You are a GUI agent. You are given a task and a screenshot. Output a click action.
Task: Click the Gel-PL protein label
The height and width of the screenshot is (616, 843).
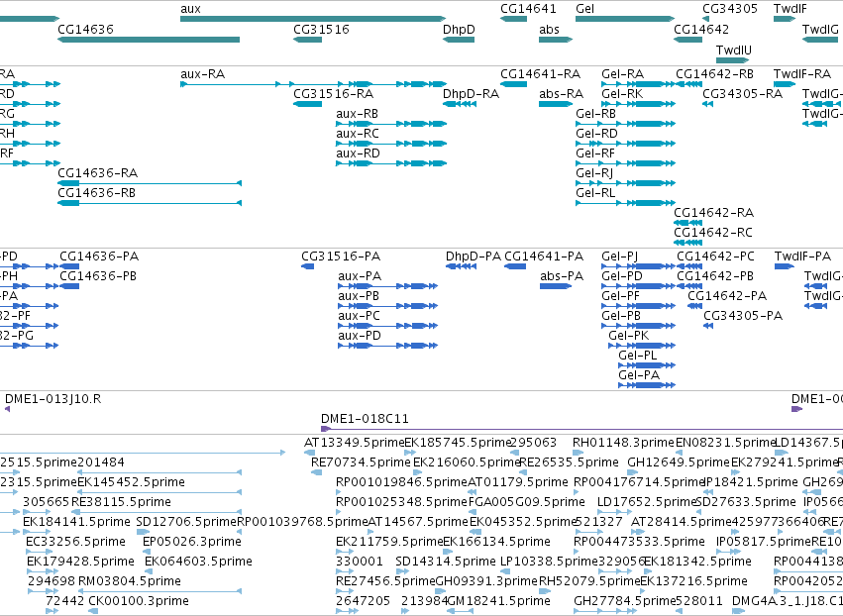click(638, 356)
